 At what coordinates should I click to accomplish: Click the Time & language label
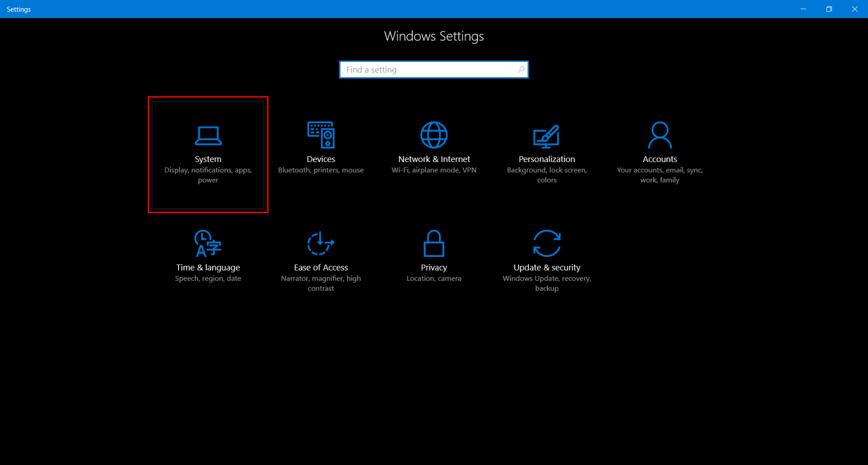208,268
